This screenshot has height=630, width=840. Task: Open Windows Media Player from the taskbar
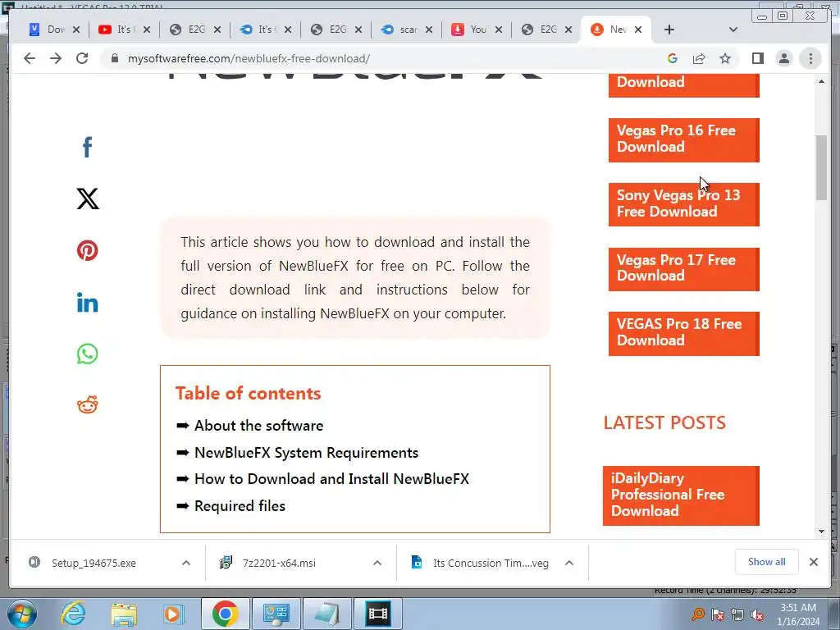(174, 614)
